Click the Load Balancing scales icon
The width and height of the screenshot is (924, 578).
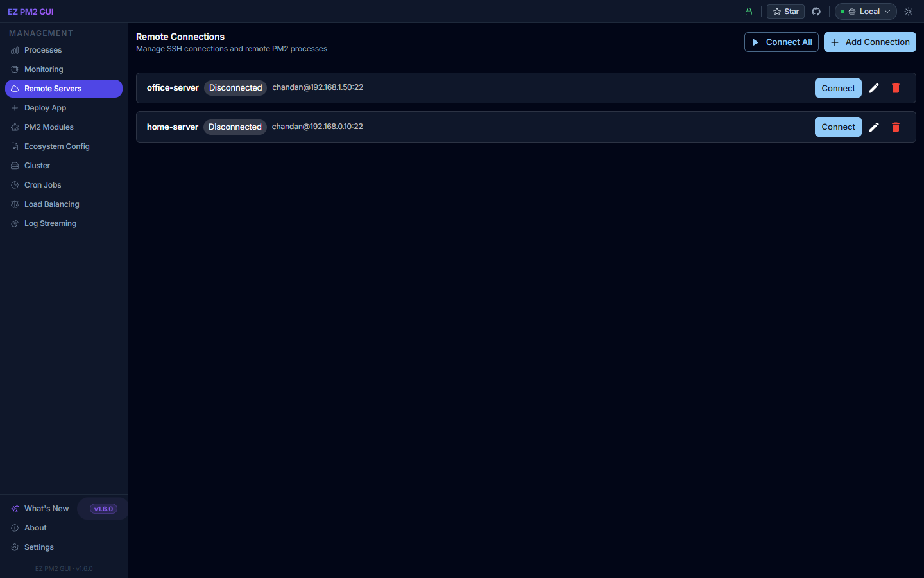click(14, 204)
